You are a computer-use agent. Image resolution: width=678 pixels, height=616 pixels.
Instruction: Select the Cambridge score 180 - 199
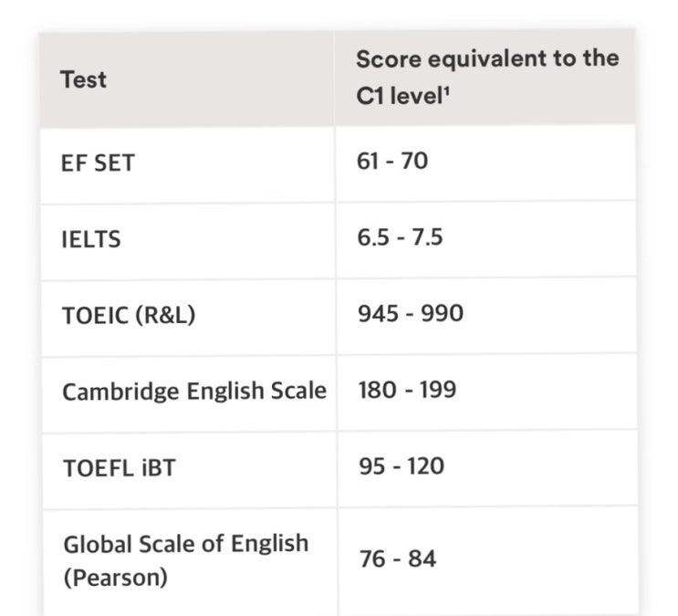point(407,390)
